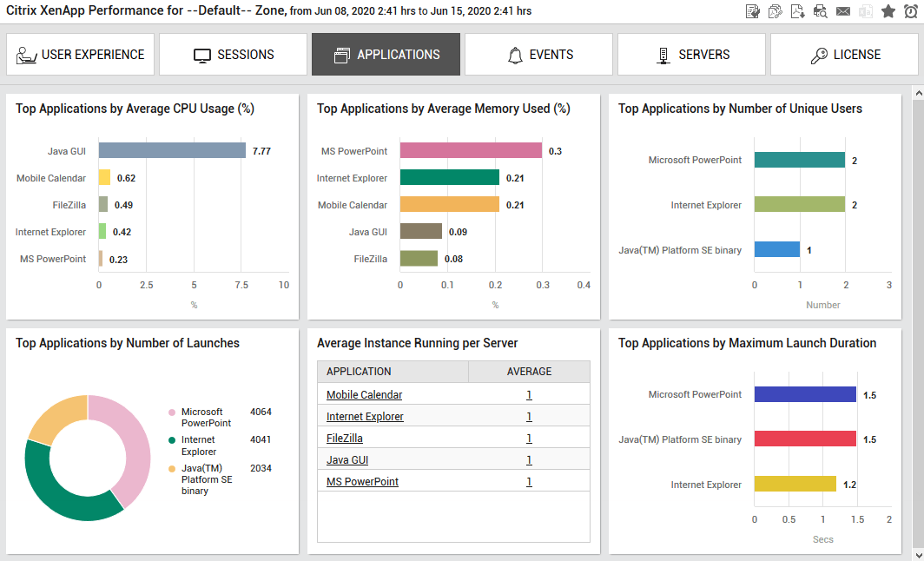The height and width of the screenshot is (561, 924).
Task: Mark this report as favorite with the star icon
Action: [888, 11]
